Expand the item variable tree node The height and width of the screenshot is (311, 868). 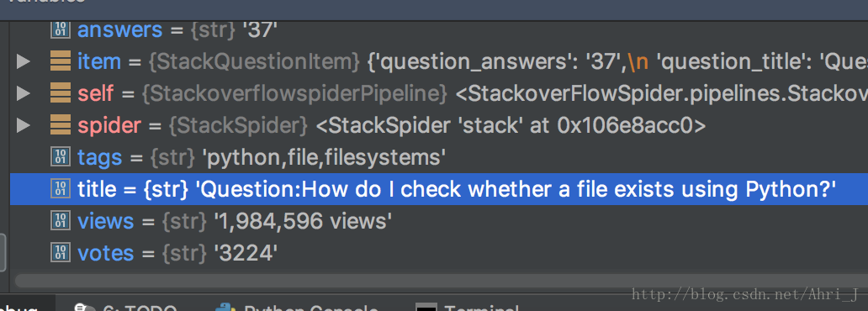(23, 61)
